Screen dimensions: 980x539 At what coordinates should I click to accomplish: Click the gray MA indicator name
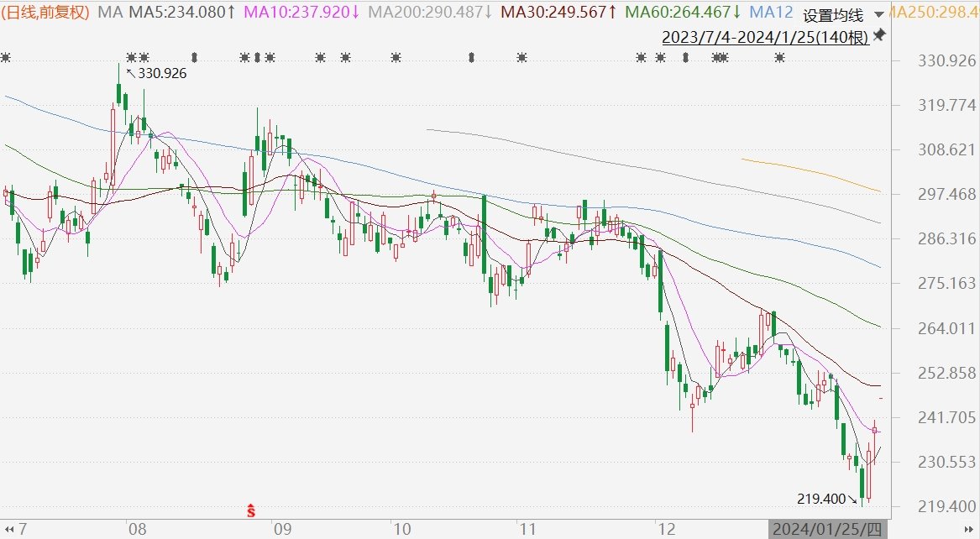point(110,12)
